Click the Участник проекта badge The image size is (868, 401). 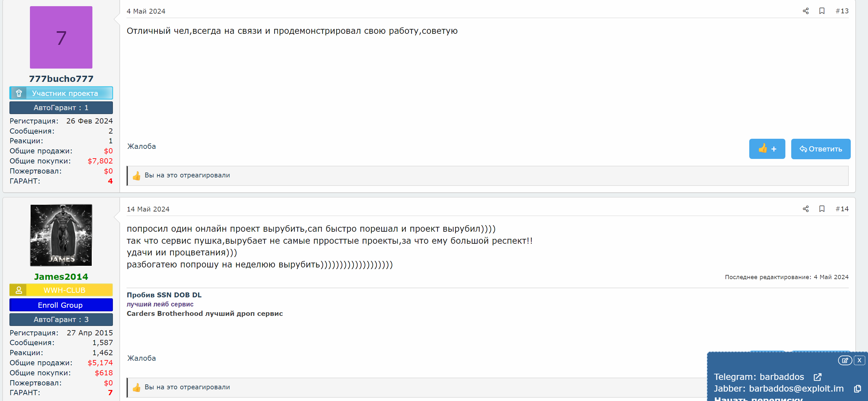(61, 93)
